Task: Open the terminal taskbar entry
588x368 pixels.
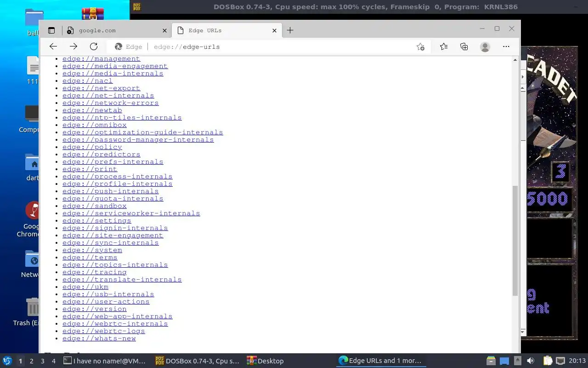Action: [105, 361]
